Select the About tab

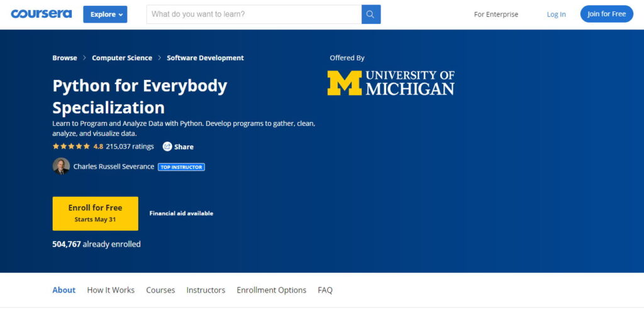coord(64,290)
